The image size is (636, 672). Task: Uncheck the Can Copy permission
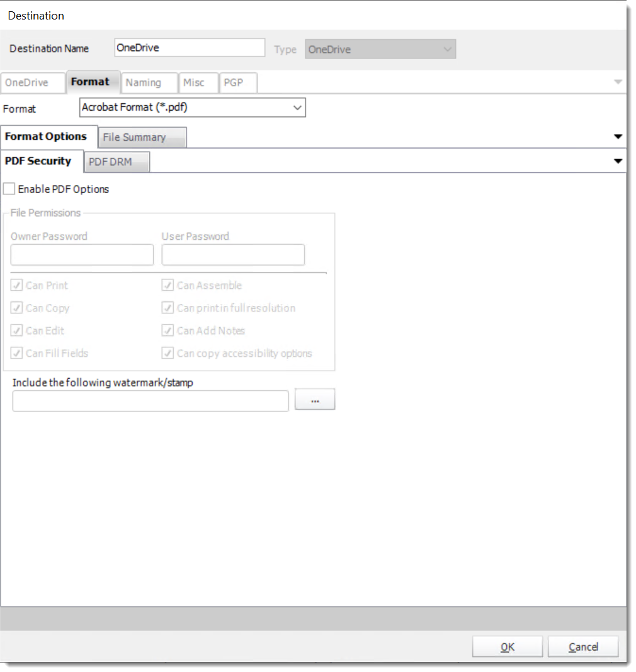[x=16, y=308]
